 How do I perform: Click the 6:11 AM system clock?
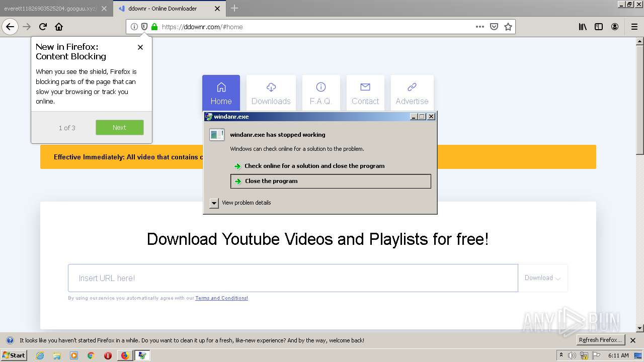click(618, 355)
